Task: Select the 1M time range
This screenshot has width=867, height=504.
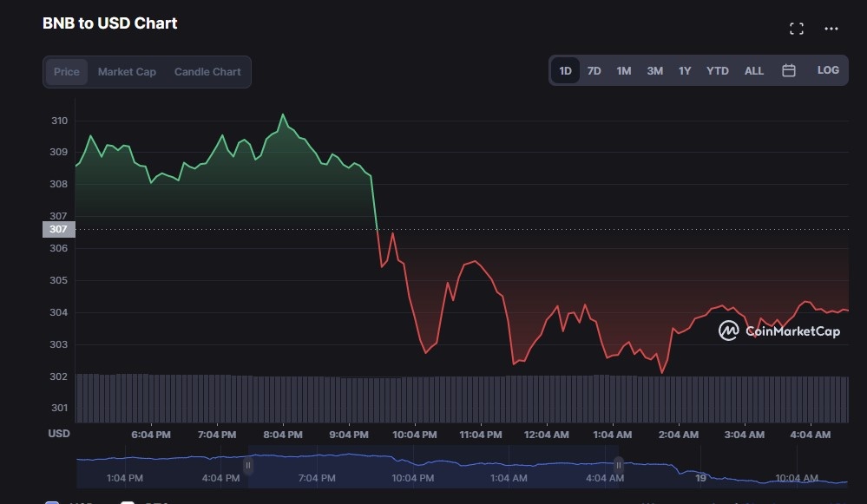Action: point(623,71)
